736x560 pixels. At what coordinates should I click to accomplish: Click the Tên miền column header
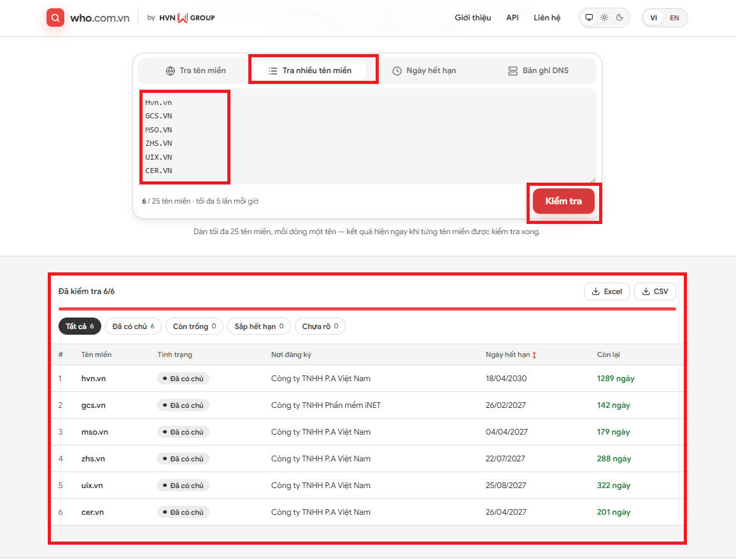tap(96, 354)
